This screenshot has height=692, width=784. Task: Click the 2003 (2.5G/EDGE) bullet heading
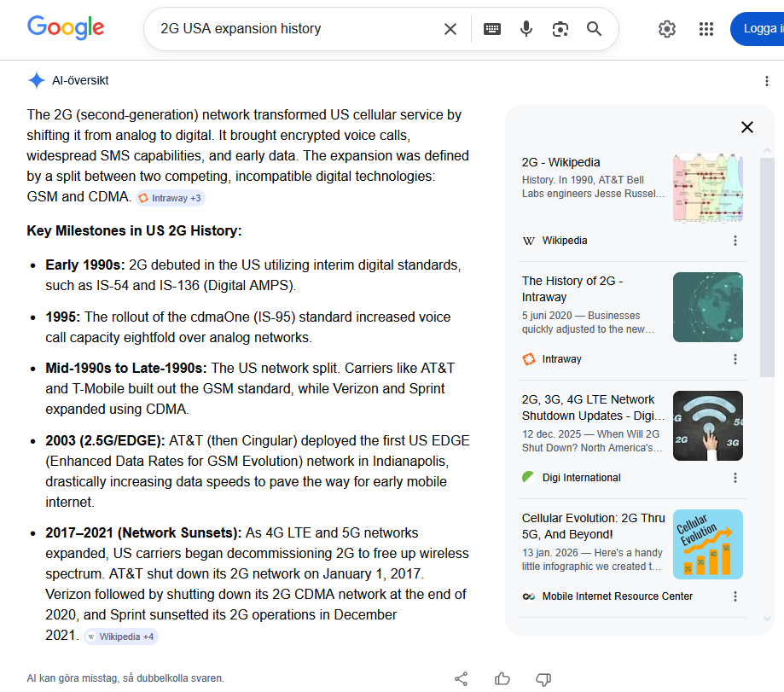pyautogui.click(x=105, y=440)
